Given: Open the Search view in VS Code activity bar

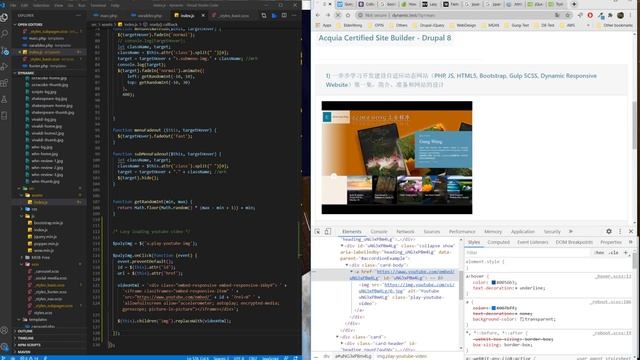Looking at the screenshot, I should [4, 33].
